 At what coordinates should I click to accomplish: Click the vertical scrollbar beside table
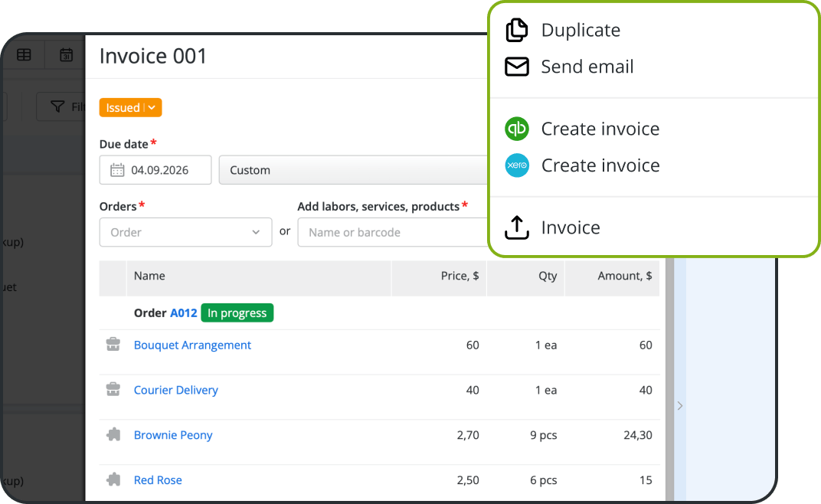point(669,380)
